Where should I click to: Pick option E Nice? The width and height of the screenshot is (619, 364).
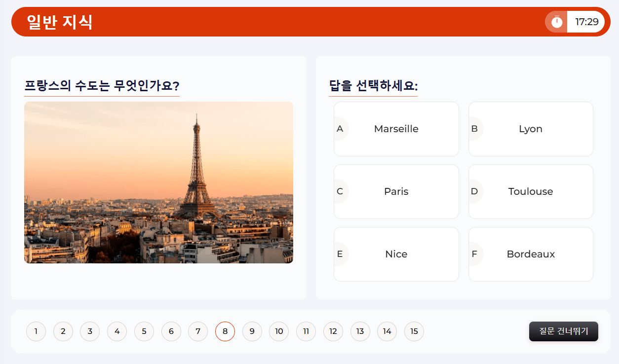click(396, 254)
